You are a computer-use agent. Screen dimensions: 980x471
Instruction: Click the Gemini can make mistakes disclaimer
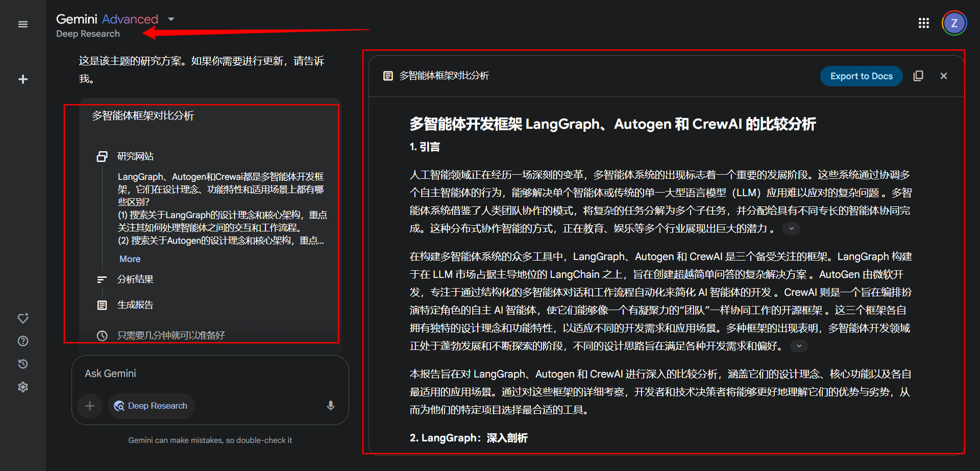click(210, 440)
